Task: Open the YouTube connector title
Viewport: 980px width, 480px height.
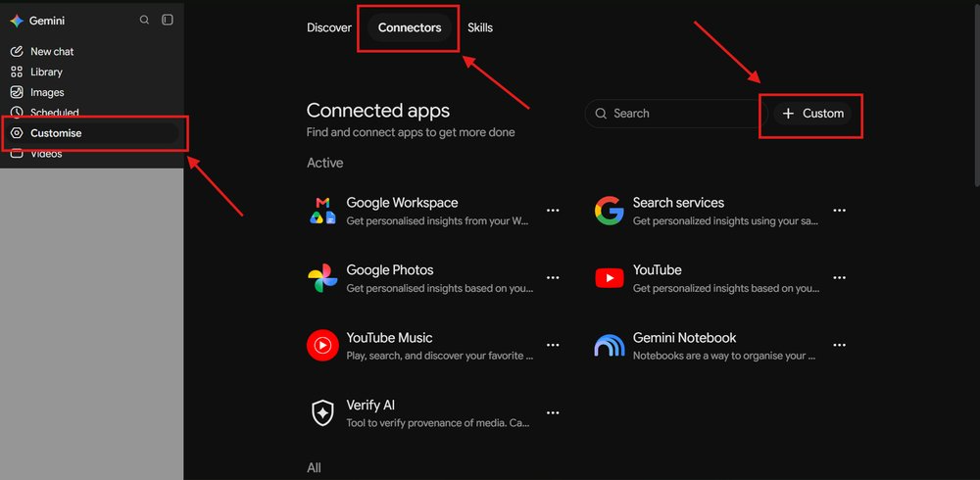Action: point(657,270)
